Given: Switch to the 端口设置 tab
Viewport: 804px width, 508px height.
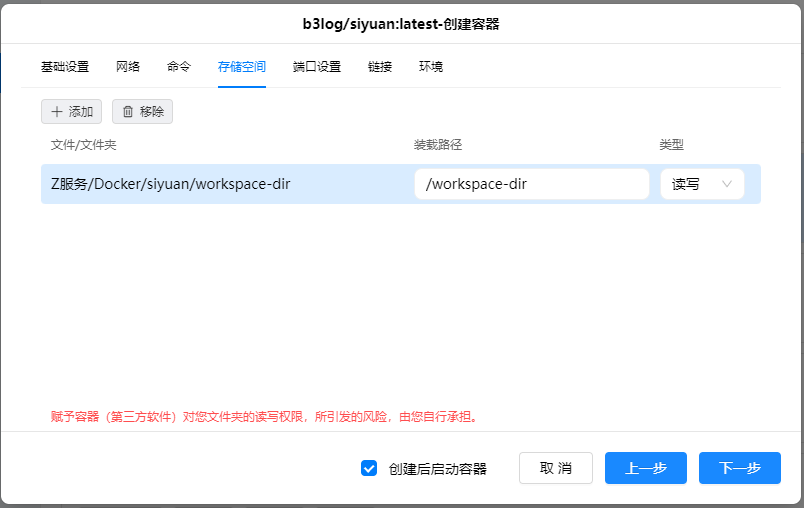Looking at the screenshot, I should pos(317,67).
